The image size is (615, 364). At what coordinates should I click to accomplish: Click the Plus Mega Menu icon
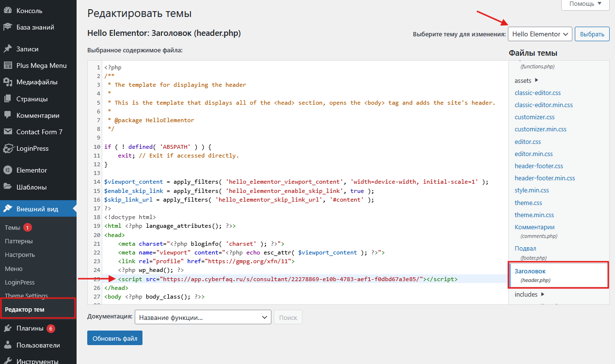pos(7,65)
